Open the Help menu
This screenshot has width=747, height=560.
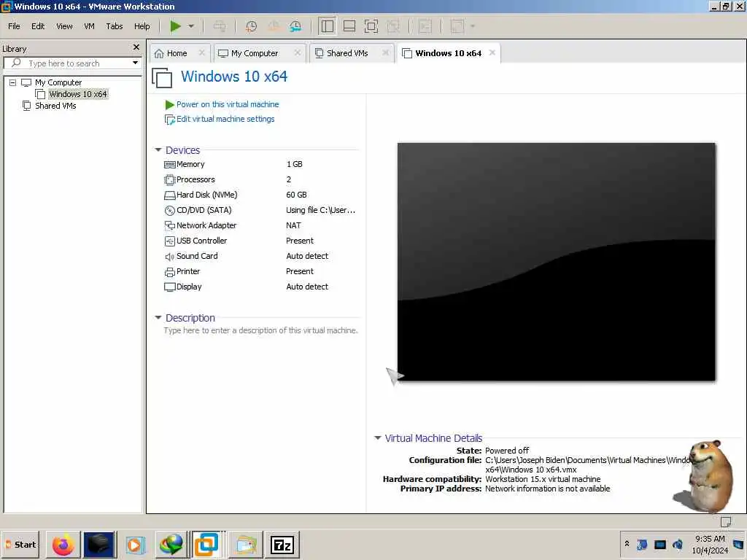[x=142, y=26]
